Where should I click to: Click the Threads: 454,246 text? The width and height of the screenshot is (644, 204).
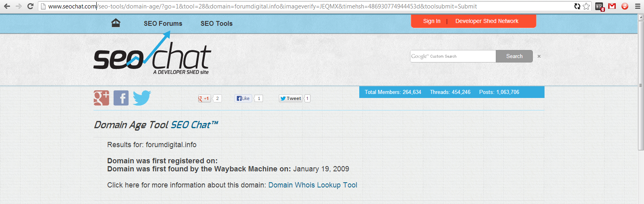point(450,92)
